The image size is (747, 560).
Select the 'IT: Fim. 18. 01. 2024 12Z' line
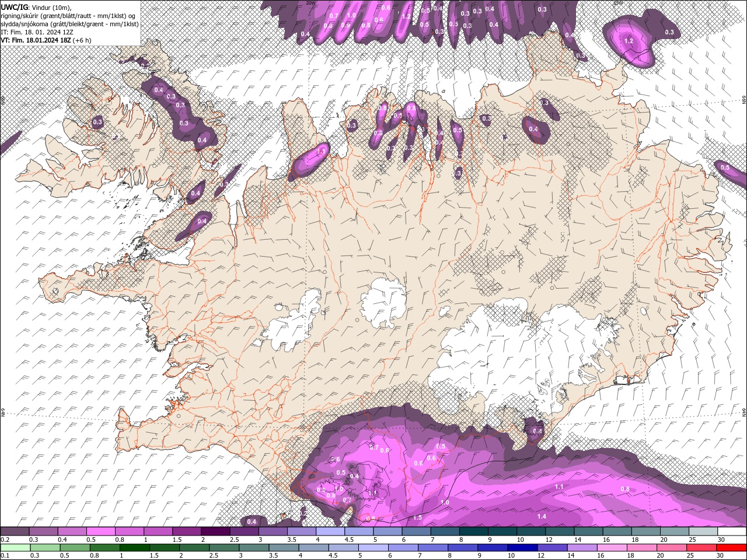[x=37, y=32]
